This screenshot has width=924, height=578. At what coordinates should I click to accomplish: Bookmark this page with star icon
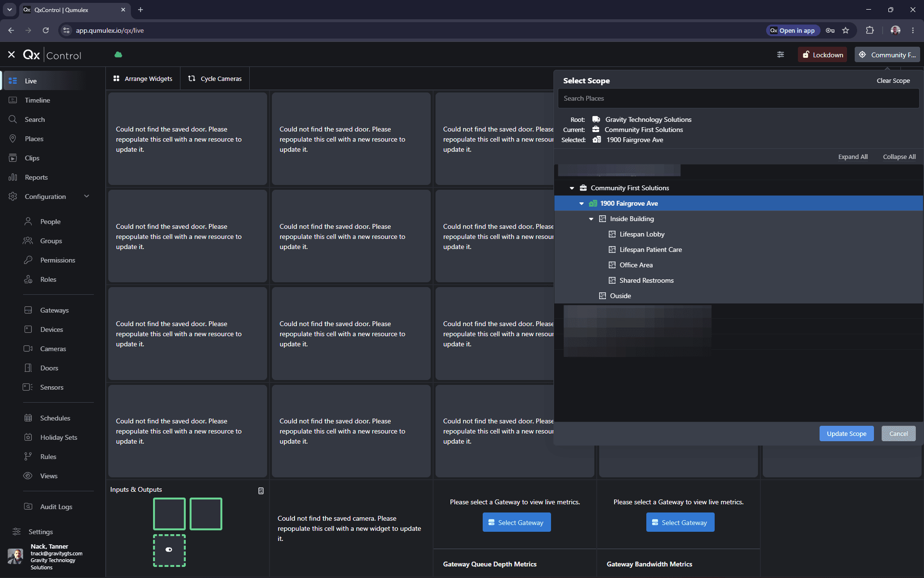click(846, 30)
